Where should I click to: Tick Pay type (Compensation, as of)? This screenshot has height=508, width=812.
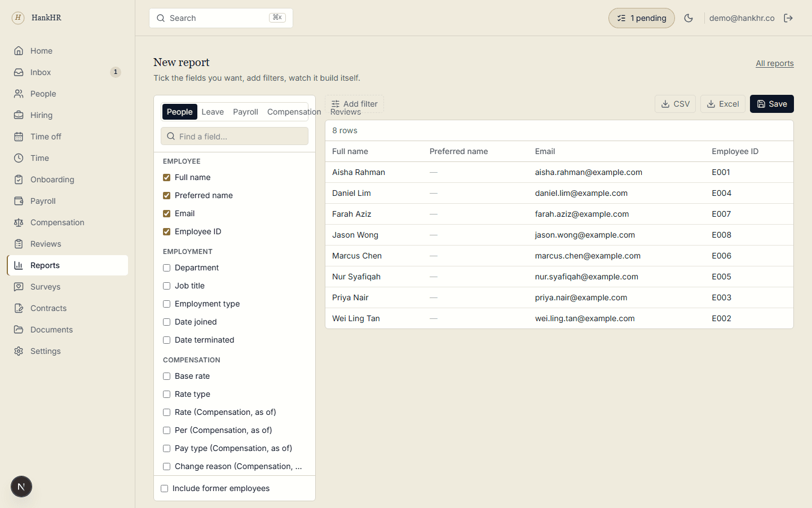coord(166,448)
